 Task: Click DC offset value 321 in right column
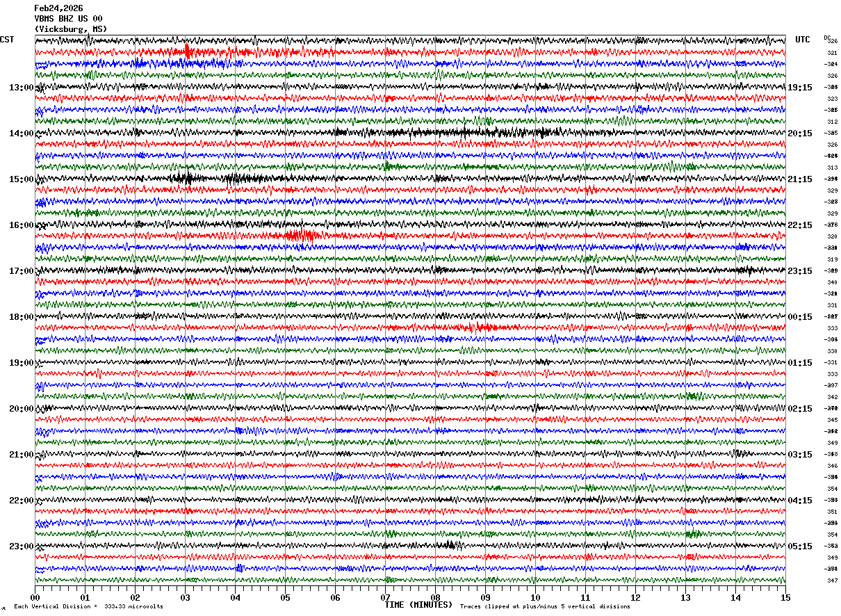click(832, 53)
